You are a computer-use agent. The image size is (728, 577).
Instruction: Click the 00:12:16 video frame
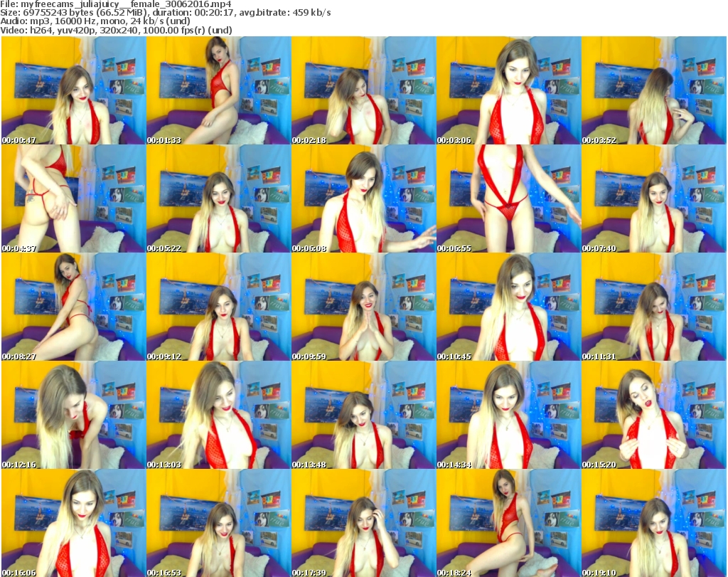click(73, 415)
